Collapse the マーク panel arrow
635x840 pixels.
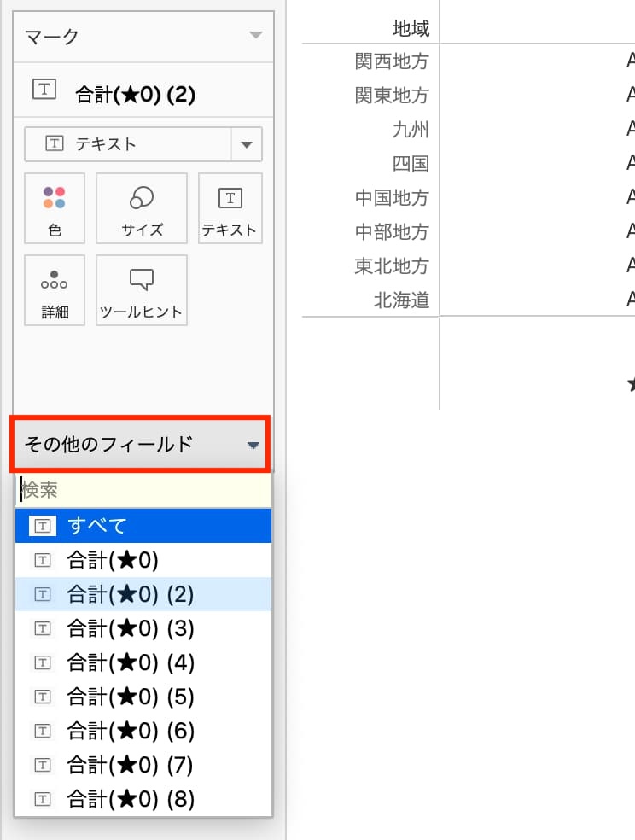(255, 36)
